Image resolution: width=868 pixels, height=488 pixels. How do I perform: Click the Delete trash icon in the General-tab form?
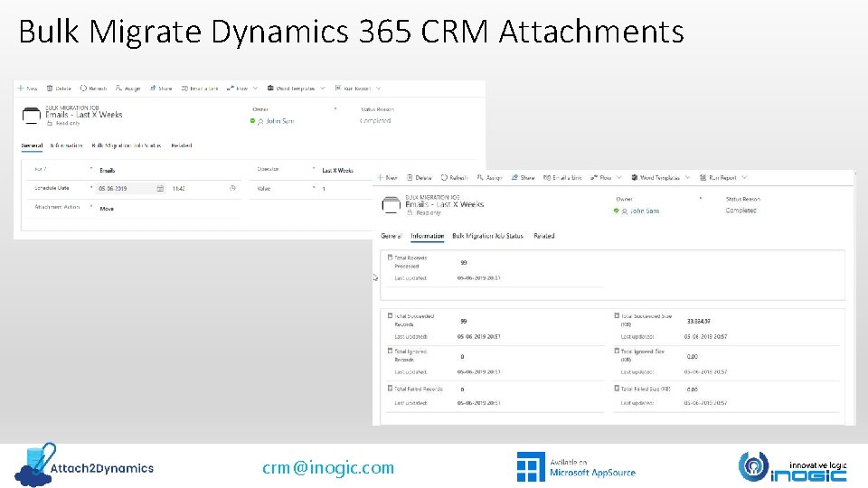[x=50, y=88]
